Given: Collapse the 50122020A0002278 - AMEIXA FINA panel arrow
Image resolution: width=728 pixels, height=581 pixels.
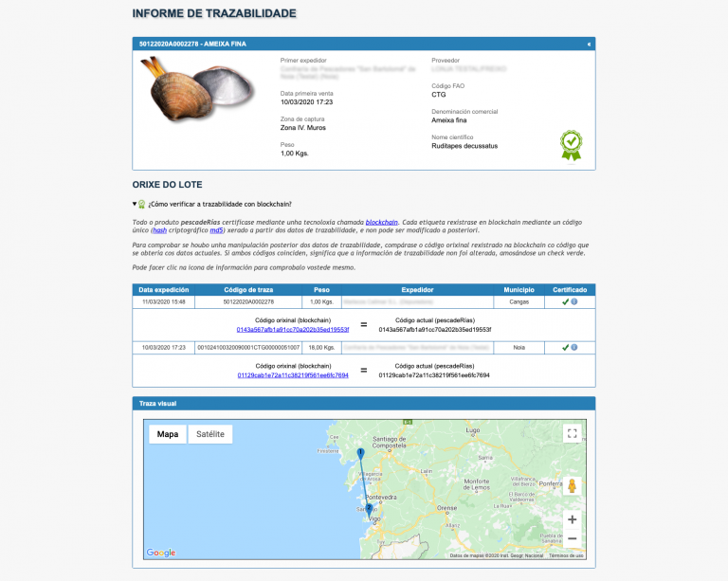Looking at the screenshot, I should tap(589, 45).
